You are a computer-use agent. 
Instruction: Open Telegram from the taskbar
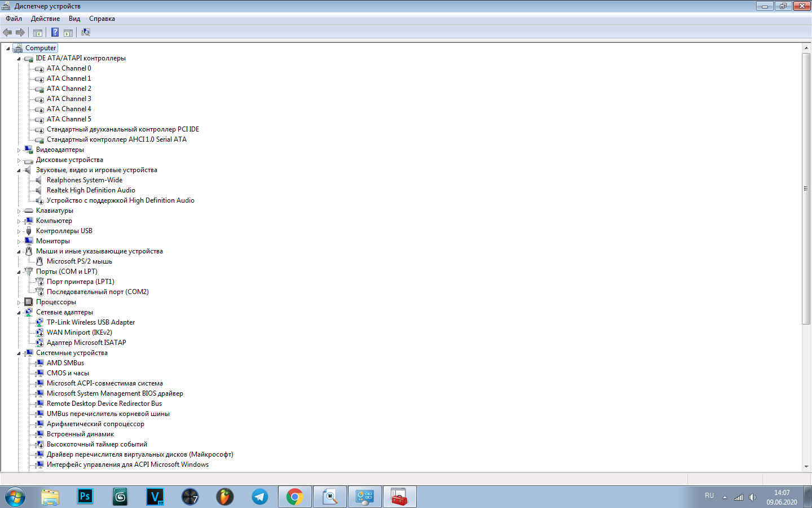[260, 497]
